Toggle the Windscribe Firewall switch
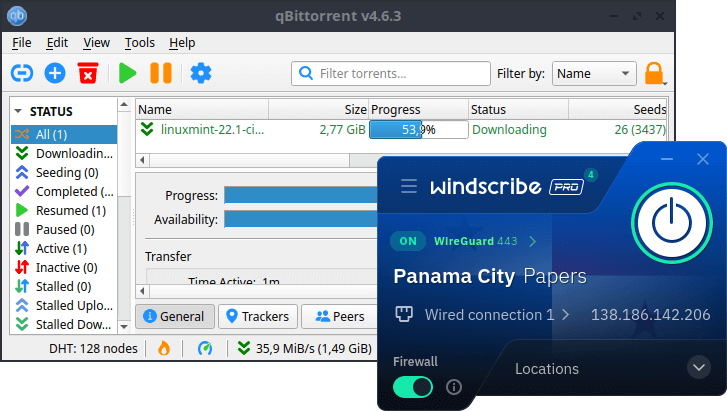The width and height of the screenshot is (727, 411). (413, 387)
